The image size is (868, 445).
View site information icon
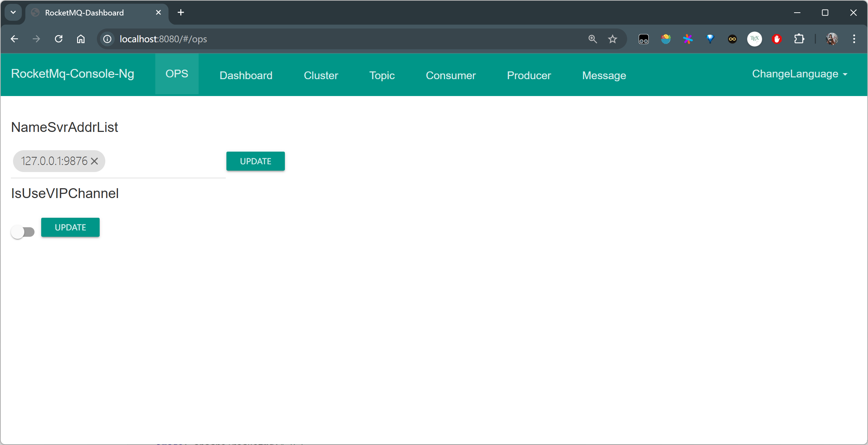[107, 39]
